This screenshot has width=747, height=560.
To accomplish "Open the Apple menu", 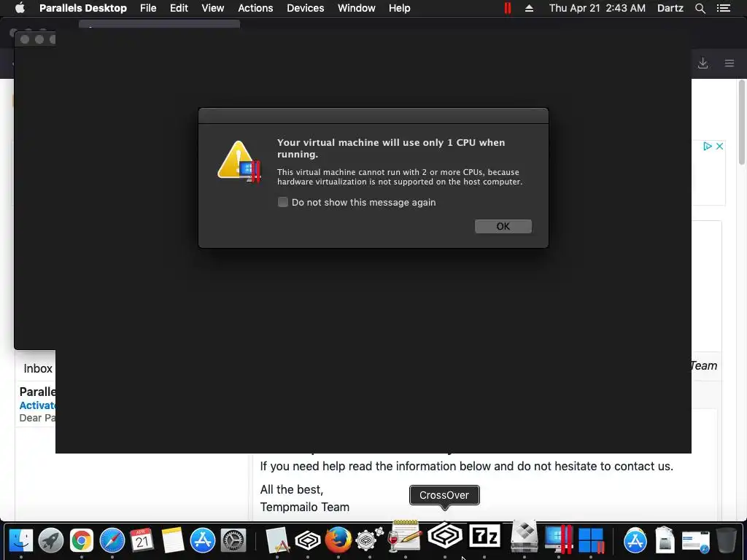I will (x=20, y=8).
